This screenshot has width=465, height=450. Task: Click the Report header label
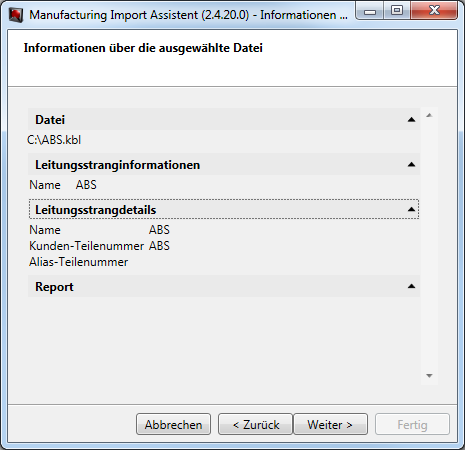coord(54,287)
